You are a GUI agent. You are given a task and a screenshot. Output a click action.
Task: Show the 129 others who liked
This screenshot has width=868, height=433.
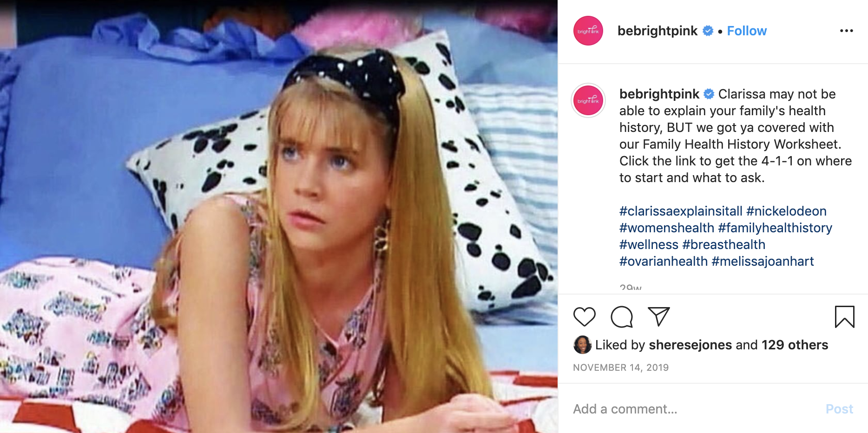point(795,345)
